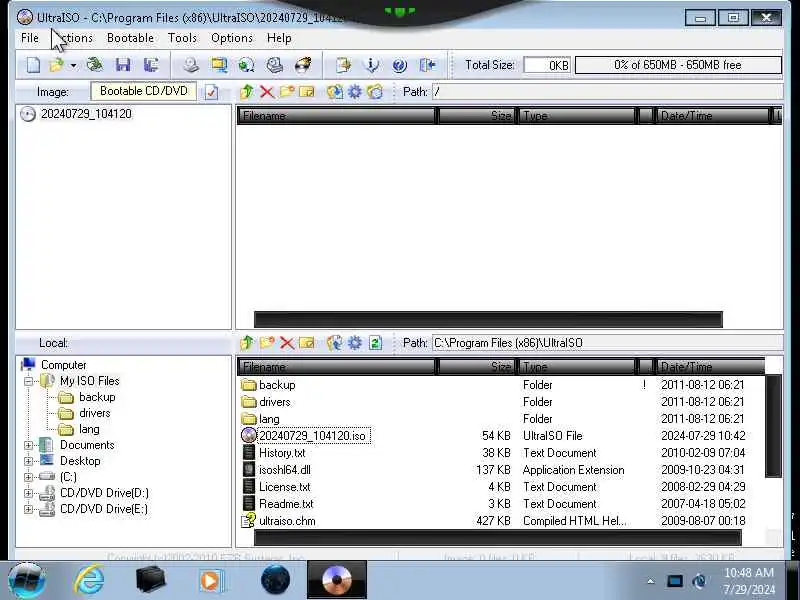Create new folder in the Local toolbar
This screenshot has height=600, width=800.
267,343
